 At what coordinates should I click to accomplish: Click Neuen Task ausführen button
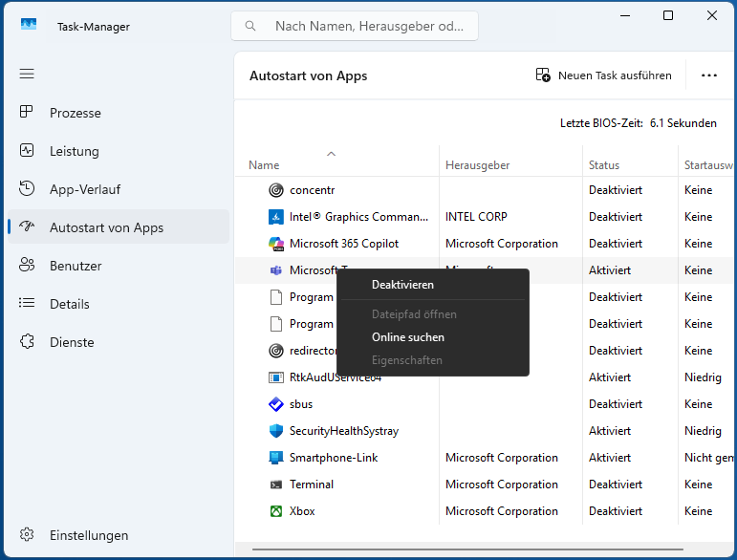[604, 75]
